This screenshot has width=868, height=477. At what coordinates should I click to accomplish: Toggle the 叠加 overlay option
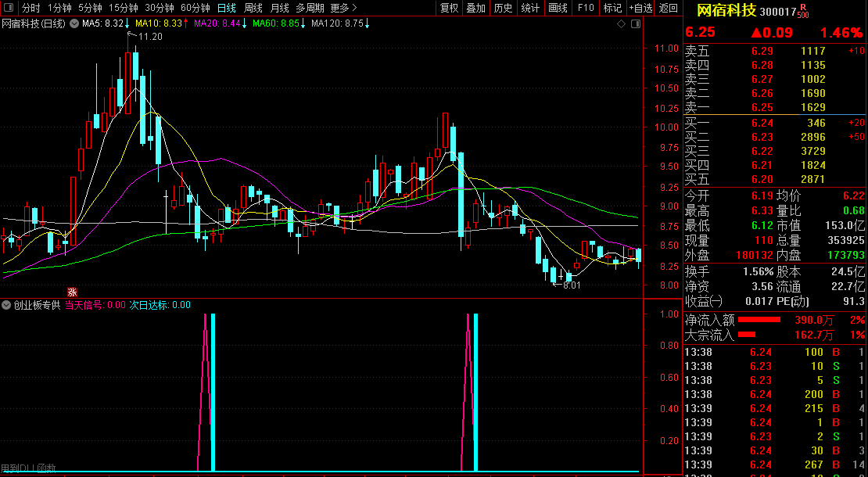[x=476, y=8]
